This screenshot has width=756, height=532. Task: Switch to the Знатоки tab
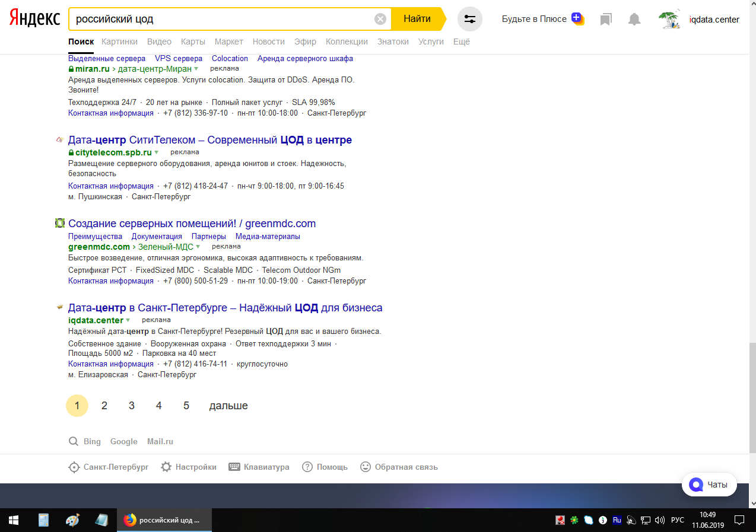[393, 42]
